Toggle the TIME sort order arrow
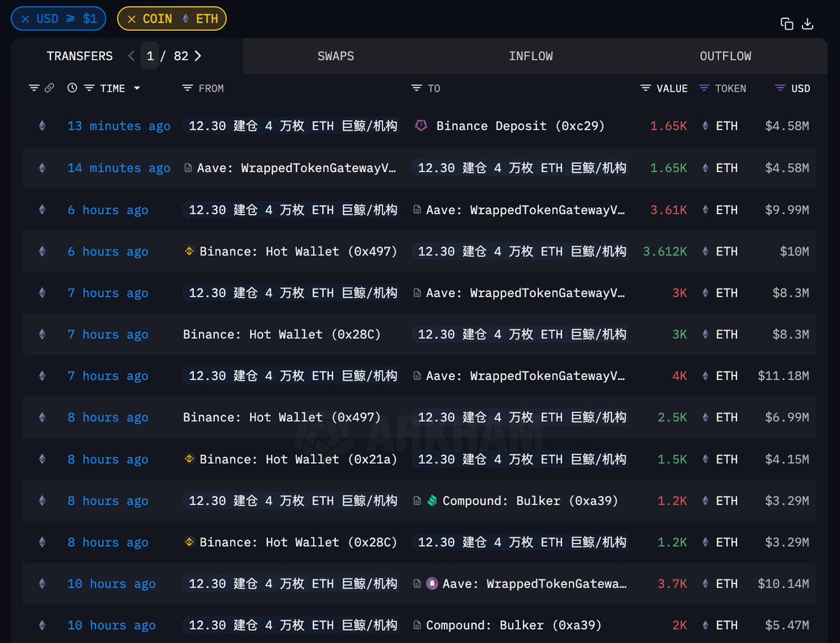Viewport: 840px width, 643px height. pyautogui.click(x=136, y=88)
